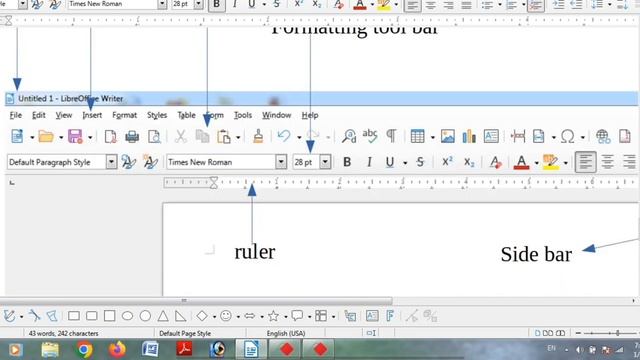Expand the Special Character Omega dropdown arrow
640x360 pixels.
(x=582, y=138)
